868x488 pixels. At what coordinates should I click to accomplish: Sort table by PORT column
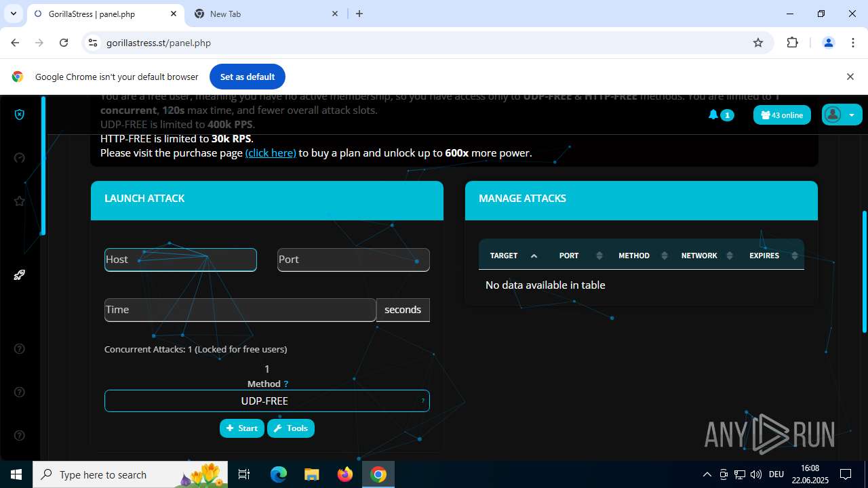point(580,256)
